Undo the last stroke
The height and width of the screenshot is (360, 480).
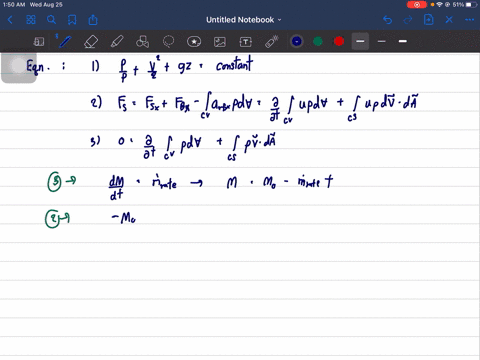point(387,20)
